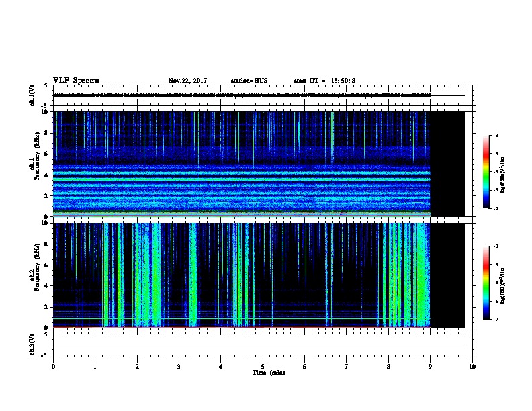Select the start UT 15:50:8 text
Viewport: 532px width, 411px height.
click(x=324, y=81)
